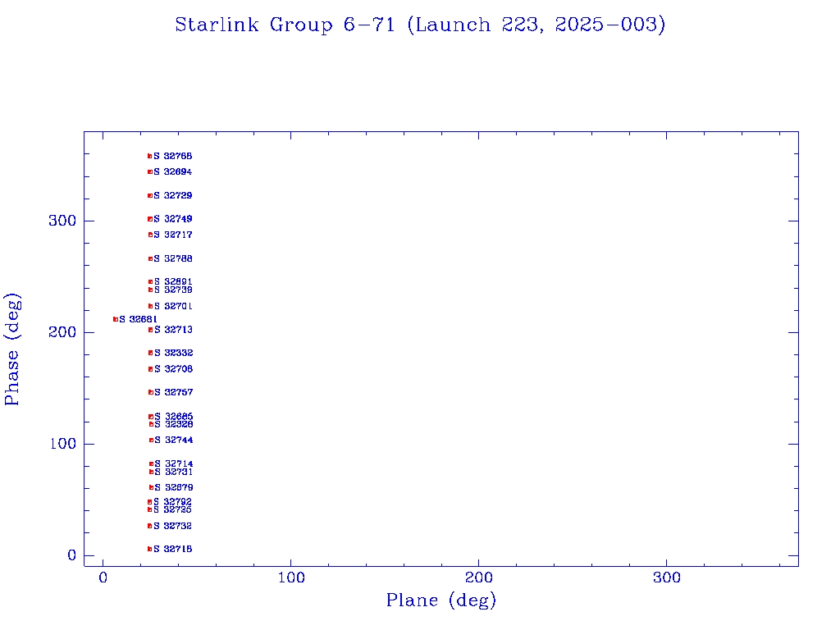Pick the "S 32731" satellite label
This screenshot has width=840, height=630.
(174, 472)
